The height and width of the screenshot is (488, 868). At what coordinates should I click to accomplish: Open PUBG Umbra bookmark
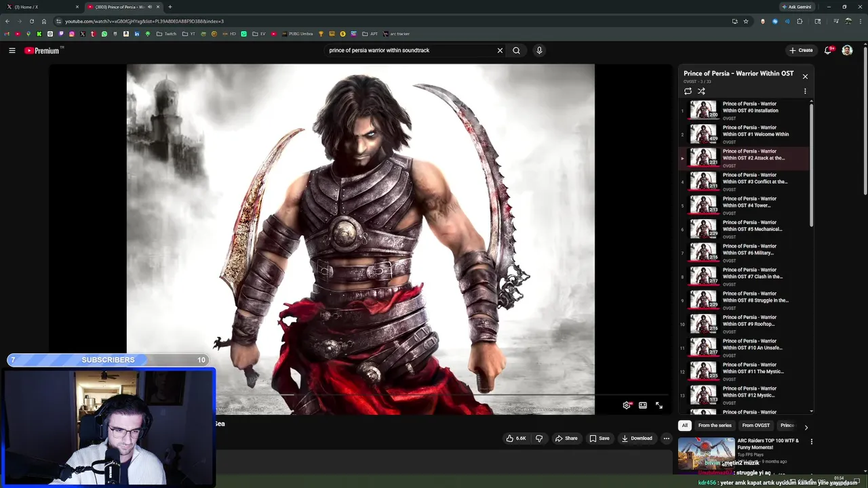pyautogui.click(x=297, y=34)
